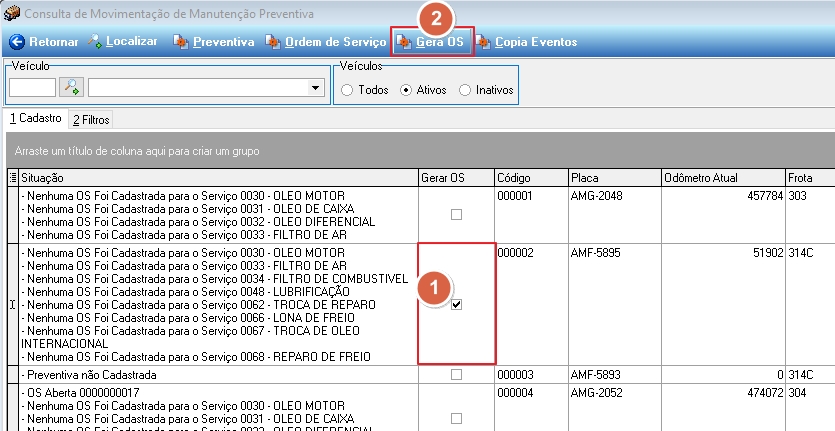Select fleet value 303
The height and width of the screenshot is (431, 835).
pos(798,196)
